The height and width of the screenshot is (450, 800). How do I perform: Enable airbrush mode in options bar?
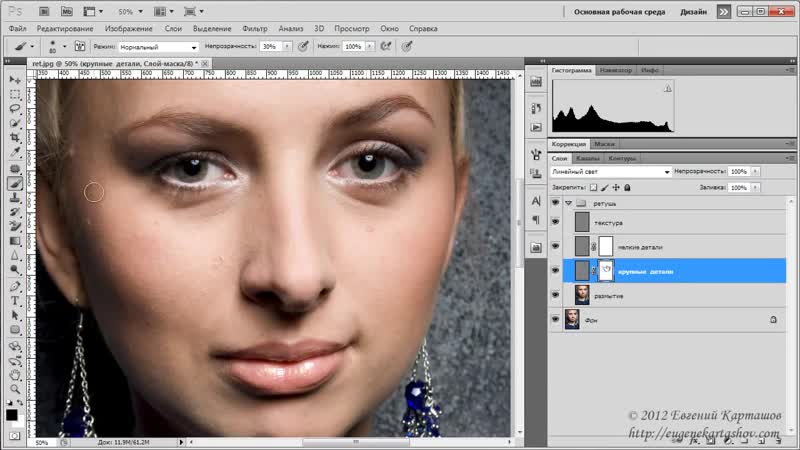[x=386, y=46]
